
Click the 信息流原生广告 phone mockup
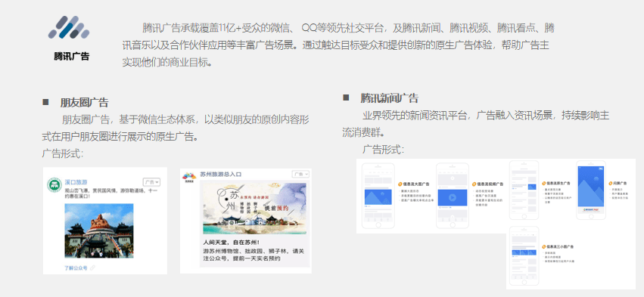point(524,190)
